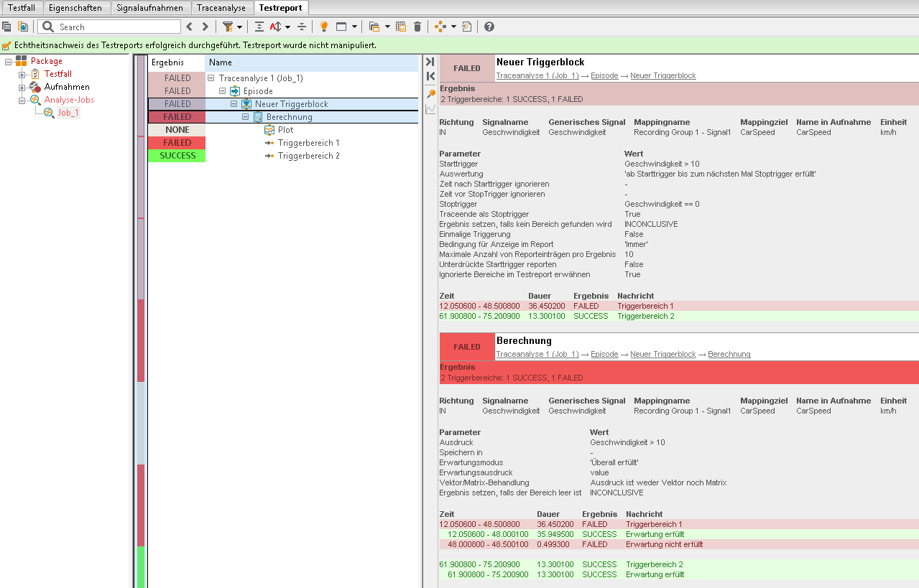The width and height of the screenshot is (919, 588).
Task: Click the text size icon
Action: coord(276,27)
